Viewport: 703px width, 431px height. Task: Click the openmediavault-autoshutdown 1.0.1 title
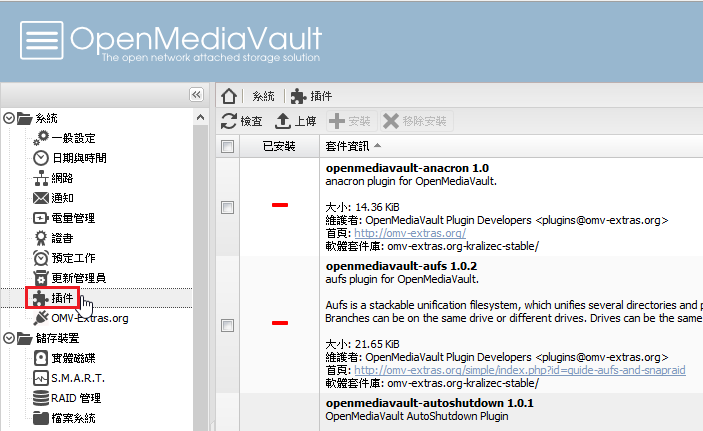430,403
